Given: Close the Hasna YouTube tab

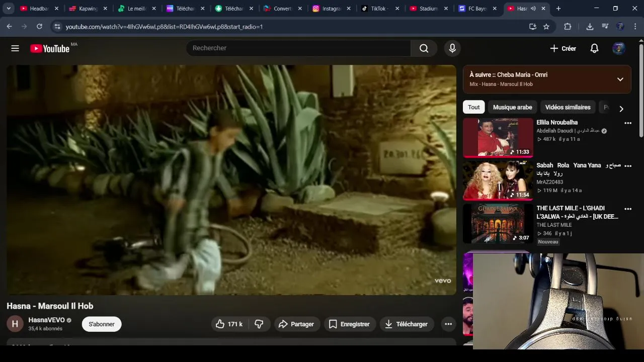Looking at the screenshot, I should coord(543,9).
